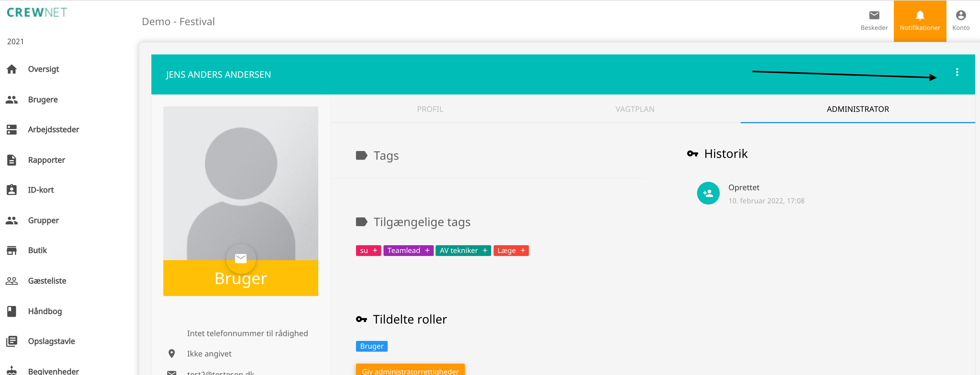
Task: Open Brugere in the sidebar
Action: click(x=42, y=100)
